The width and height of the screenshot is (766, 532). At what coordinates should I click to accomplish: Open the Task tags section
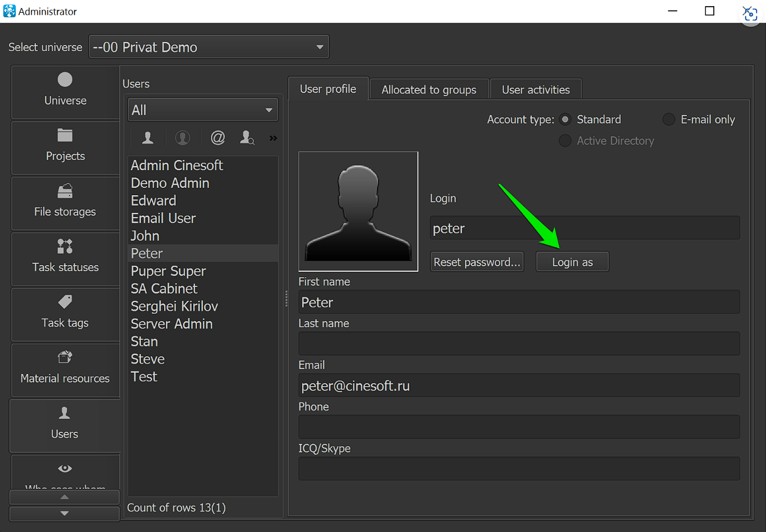pos(65,314)
